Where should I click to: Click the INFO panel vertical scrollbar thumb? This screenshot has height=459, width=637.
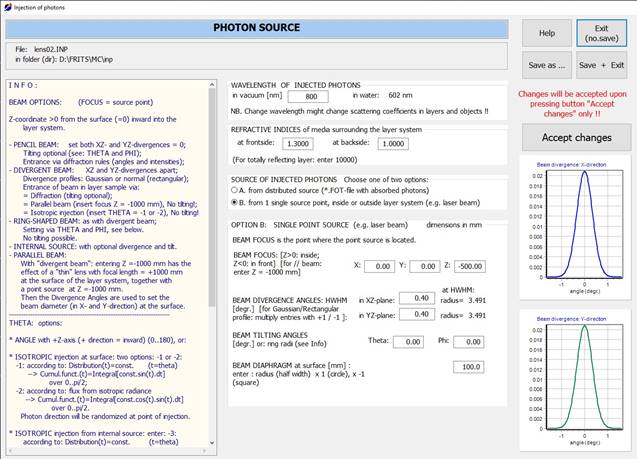[212, 197]
